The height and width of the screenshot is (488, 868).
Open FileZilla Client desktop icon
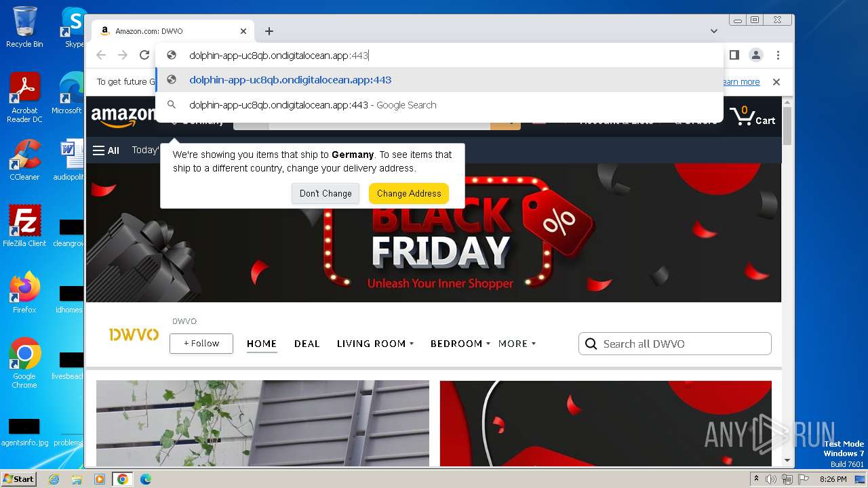[x=24, y=226]
